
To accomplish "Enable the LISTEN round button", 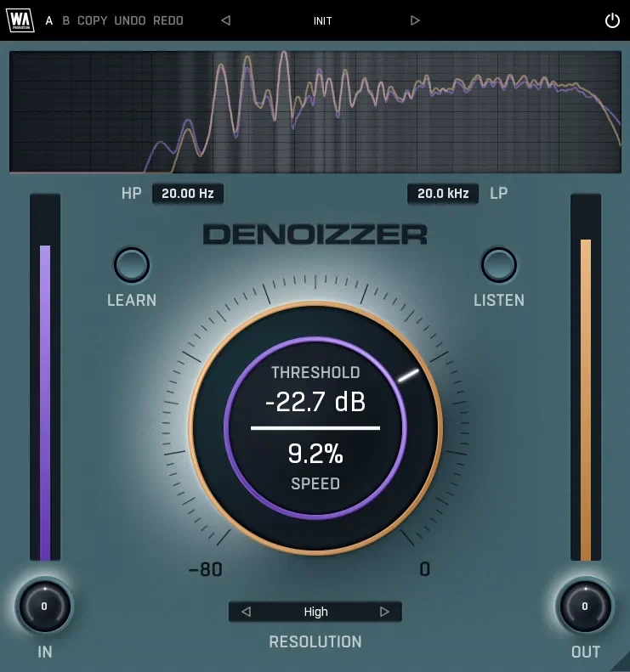I will (x=499, y=265).
